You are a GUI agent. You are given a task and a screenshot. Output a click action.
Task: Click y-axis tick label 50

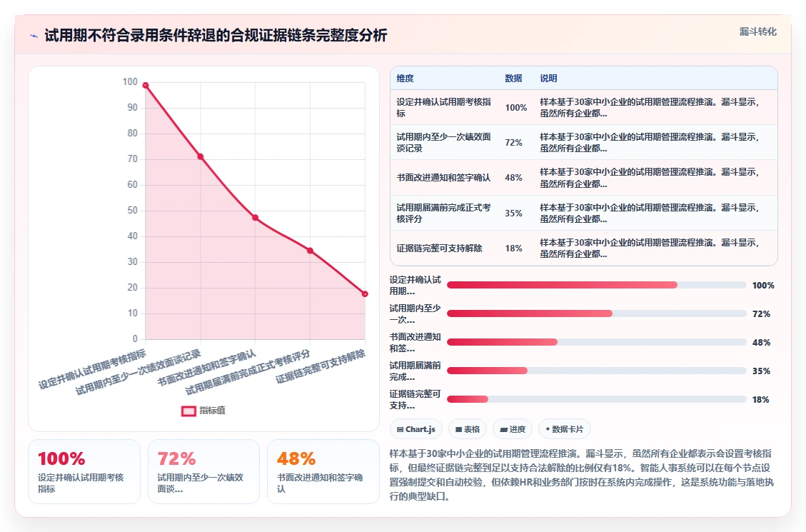pyautogui.click(x=133, y=210)
